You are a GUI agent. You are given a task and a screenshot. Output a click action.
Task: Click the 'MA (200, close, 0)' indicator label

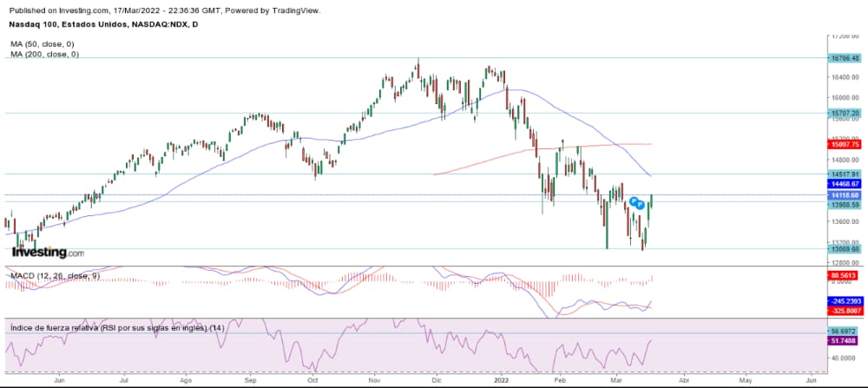[44, 54]
